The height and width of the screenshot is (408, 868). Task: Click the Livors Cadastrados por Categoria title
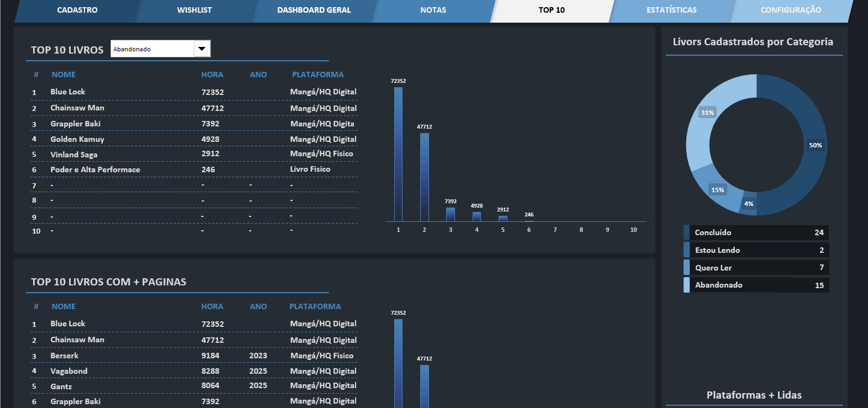tap(753, 42)
